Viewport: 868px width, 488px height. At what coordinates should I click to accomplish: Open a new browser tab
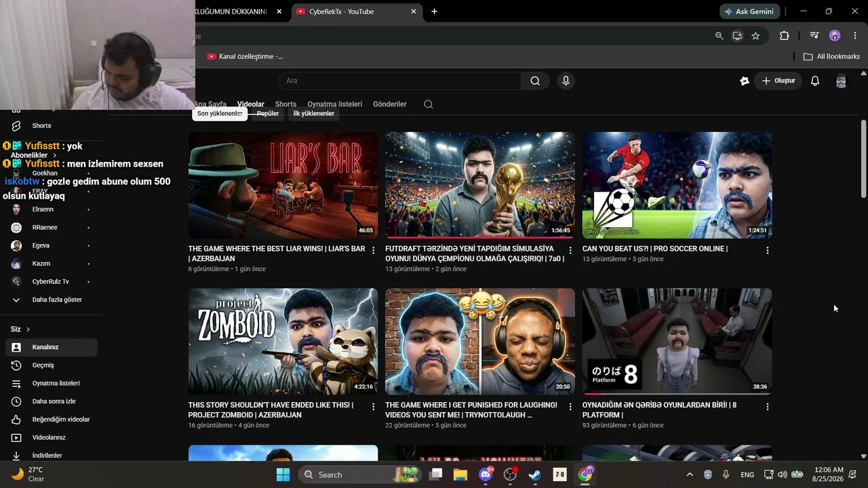point(434,12)
